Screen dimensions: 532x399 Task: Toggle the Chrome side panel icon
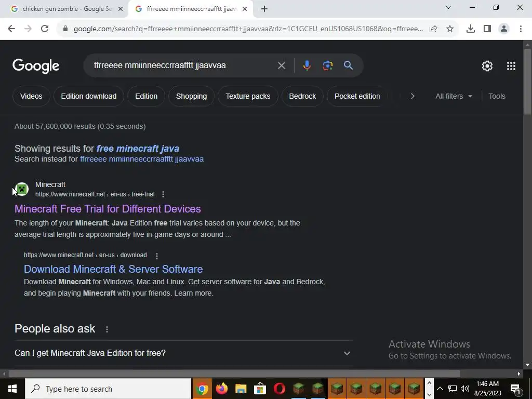click(487, 29)
